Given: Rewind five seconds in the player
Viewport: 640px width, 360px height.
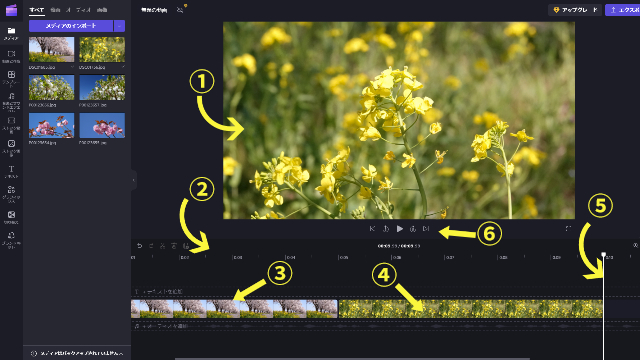Looking at the screenshot, I should (386, 229).
